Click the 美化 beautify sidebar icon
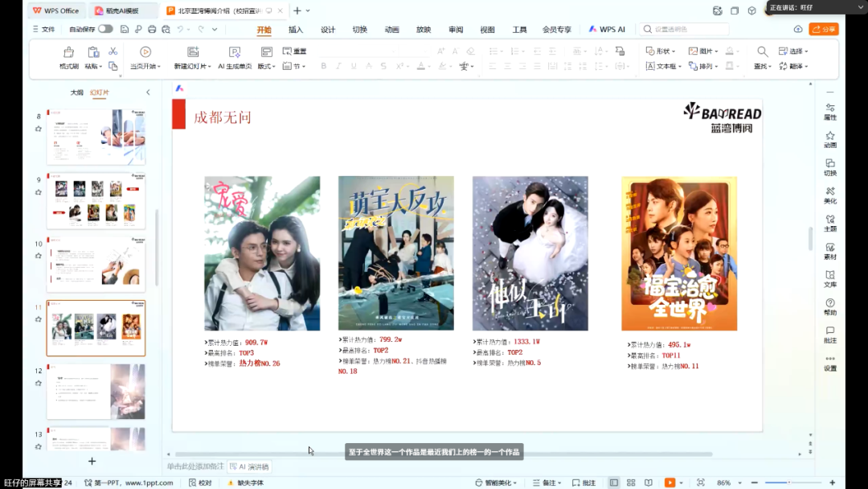The height and width of the screenshot is (489, 868). (x=830, y=195)
